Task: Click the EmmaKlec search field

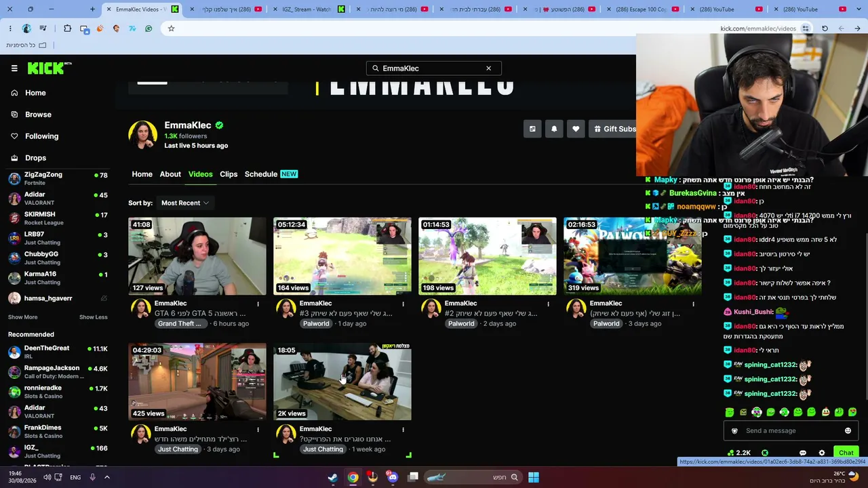Action: [x=434, y=68]
